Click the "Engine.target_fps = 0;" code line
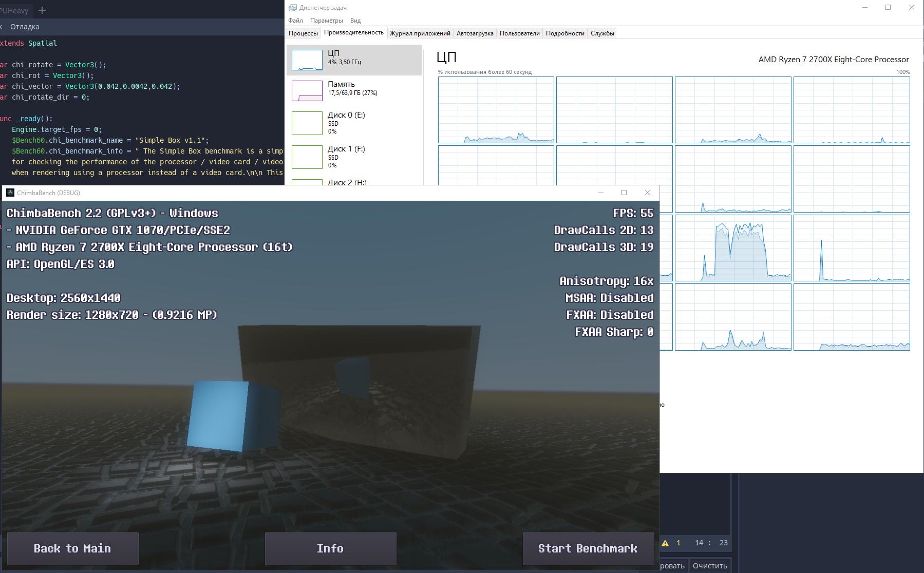This screenshot has height=573, width=924. coord(57,129)
